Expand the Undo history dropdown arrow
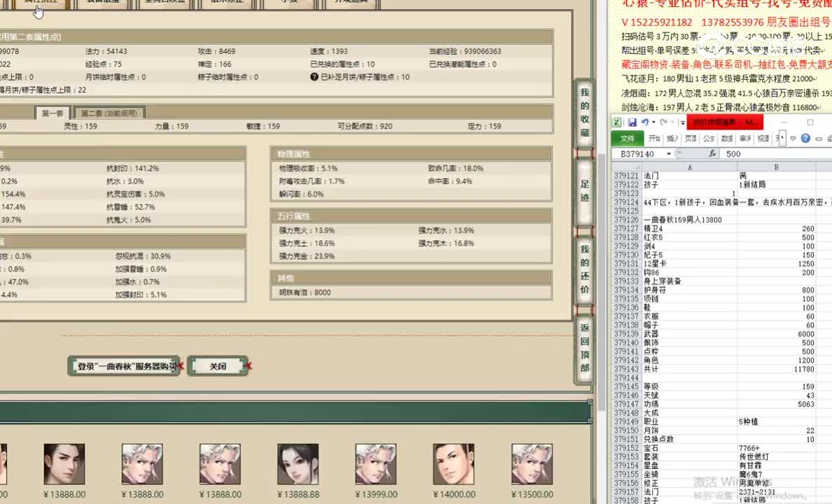Screen dimensions: 832x504 pyautogui.click(x=653, y=122)
